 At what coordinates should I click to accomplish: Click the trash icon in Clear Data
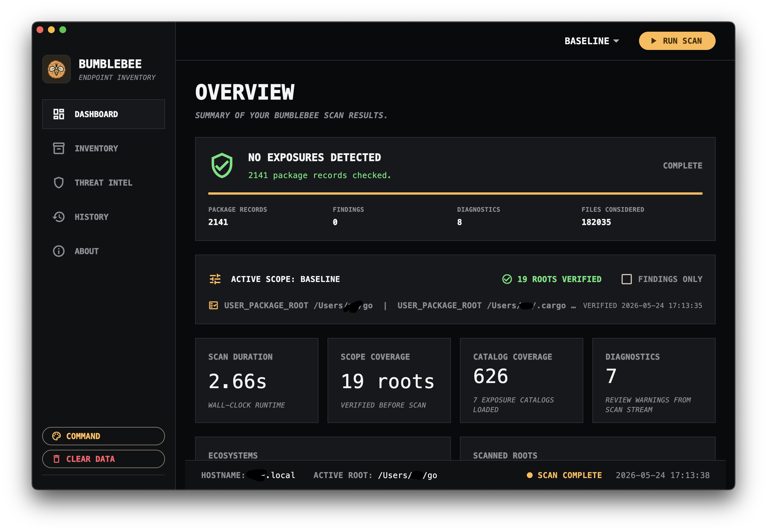point(56,459)
